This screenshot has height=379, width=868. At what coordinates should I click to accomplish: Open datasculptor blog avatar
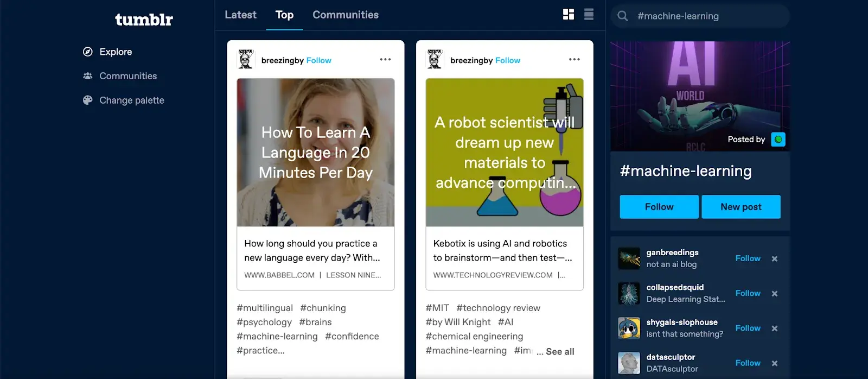(x=629, y=363)
